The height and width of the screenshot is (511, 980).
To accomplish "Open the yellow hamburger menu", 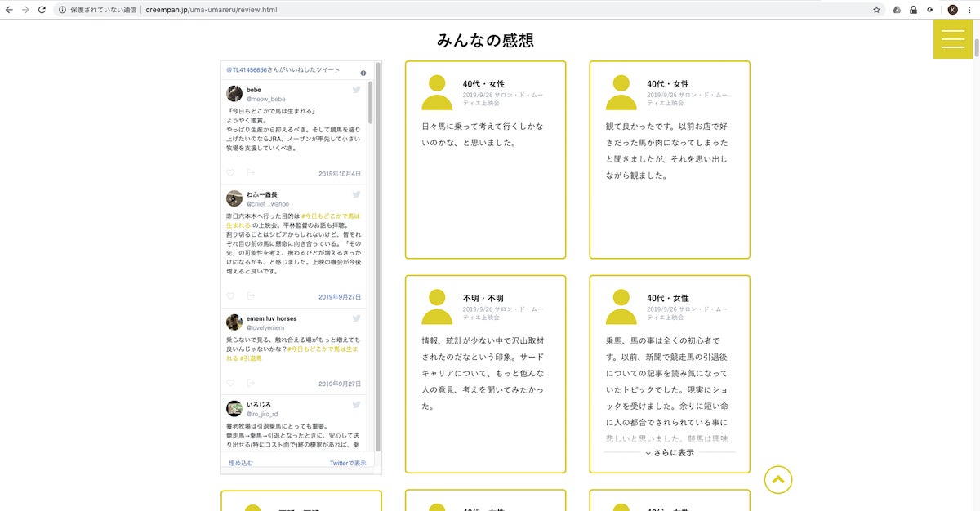I will [952, 38].
